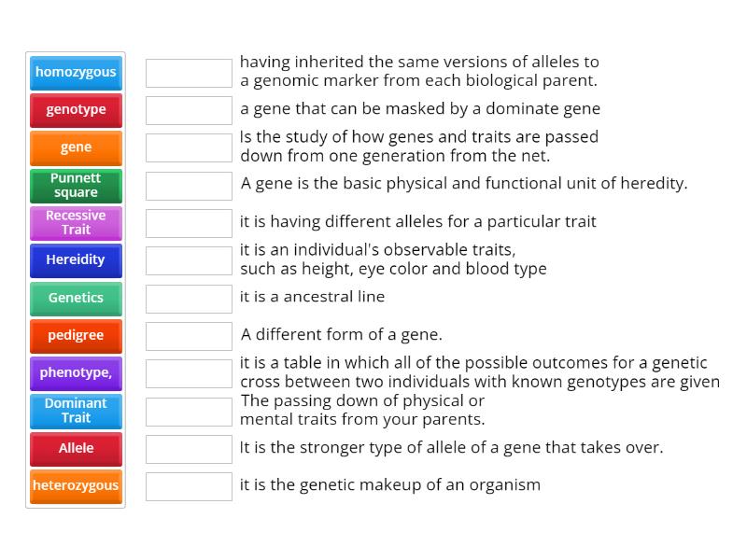Screen dimensions: 747x560
Task: Select the homozygous word tile
Action: coord(75,73)
